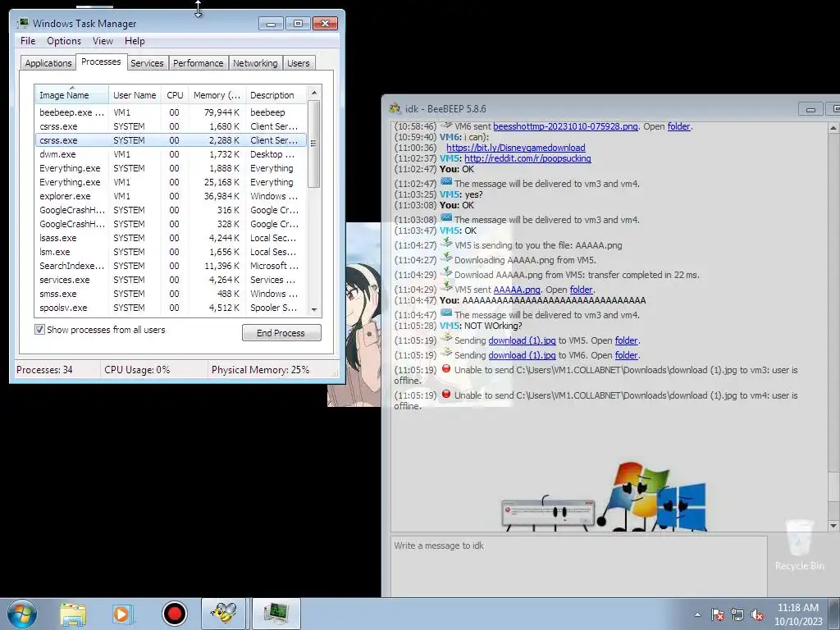Switch to the Users tab

click(x=299, y=63)
